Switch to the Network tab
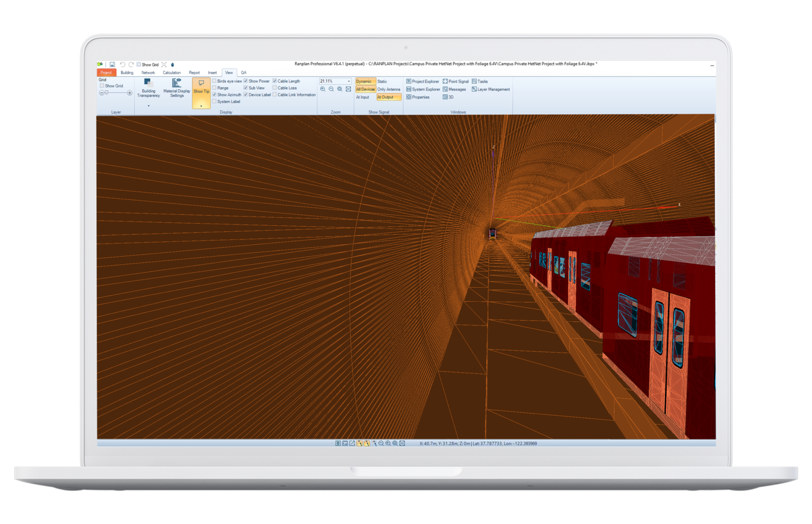The height and width of the screenshot is (524, 812). coord(148,73)
